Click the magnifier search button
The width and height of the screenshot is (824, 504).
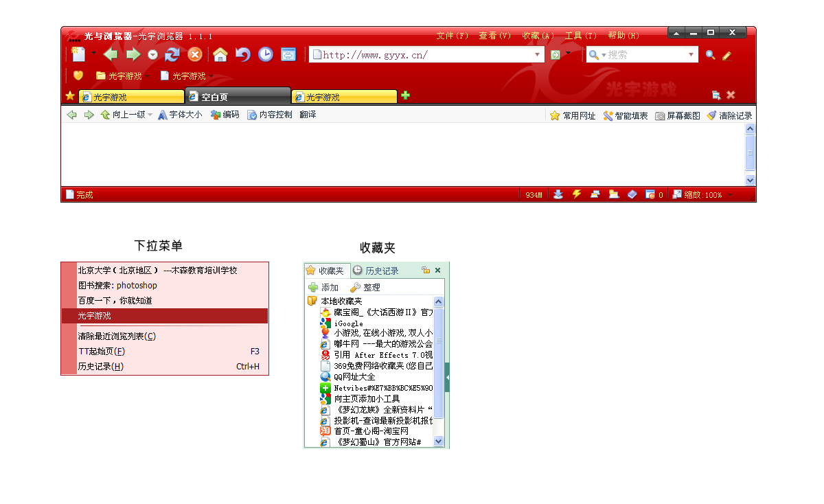click(710, 55)
